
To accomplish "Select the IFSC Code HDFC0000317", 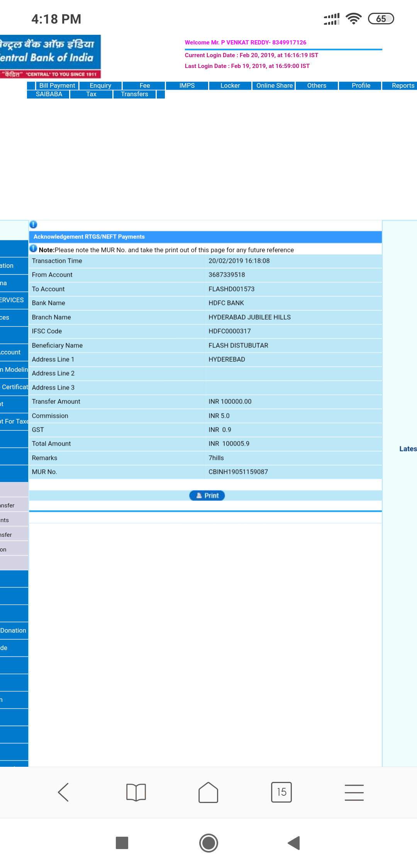I will pyautogui.click(x=230, y=331).
